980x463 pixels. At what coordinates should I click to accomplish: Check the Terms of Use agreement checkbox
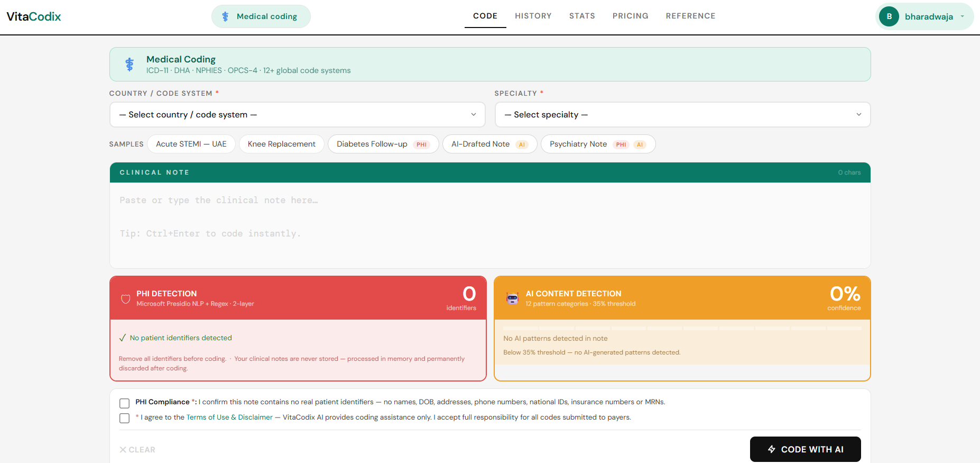[x=124, y=418]
